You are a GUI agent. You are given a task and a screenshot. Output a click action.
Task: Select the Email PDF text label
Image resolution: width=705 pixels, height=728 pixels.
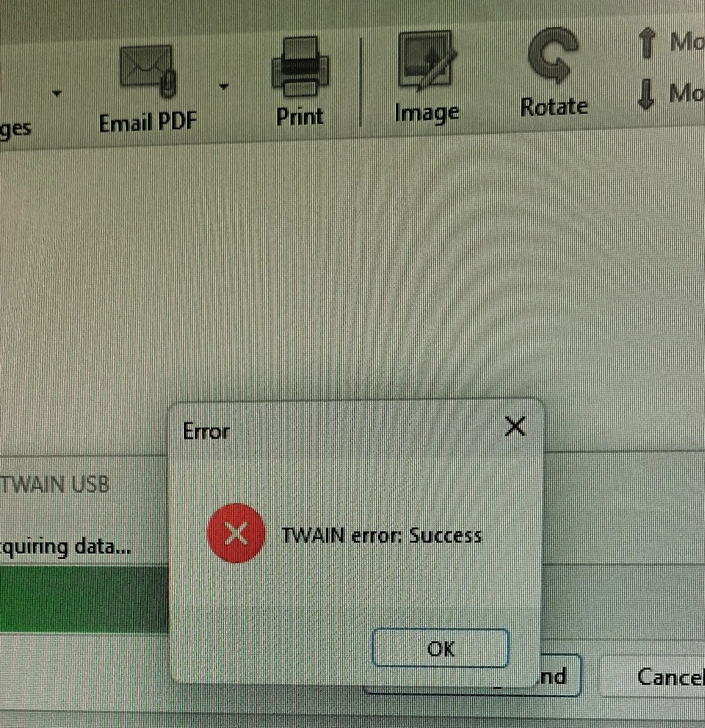pos(148,123)
